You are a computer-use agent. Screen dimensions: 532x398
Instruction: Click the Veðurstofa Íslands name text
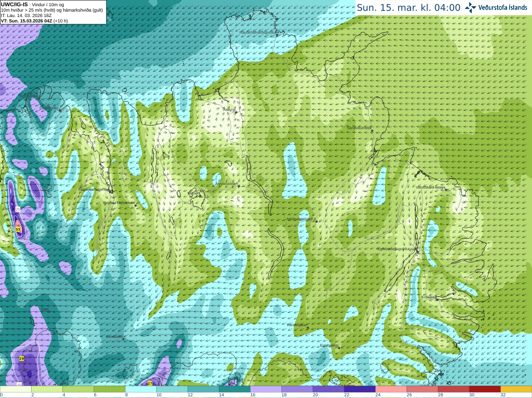click(503, 7)
